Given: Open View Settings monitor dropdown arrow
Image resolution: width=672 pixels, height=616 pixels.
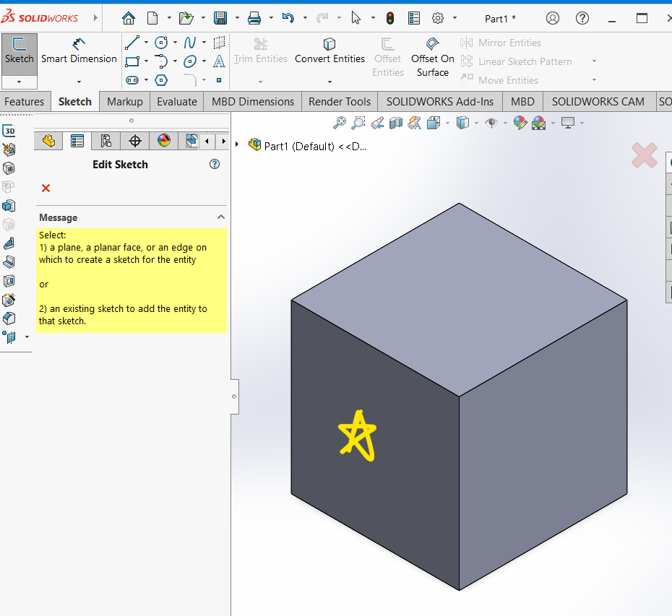Looking at the screenshot, I should (x=582, y=123).
